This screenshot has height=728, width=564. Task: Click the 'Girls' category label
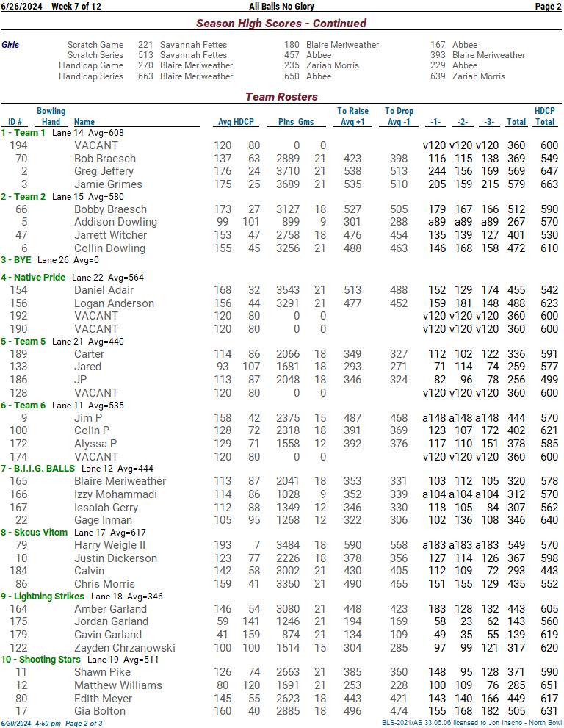click(x=10, y=45)
